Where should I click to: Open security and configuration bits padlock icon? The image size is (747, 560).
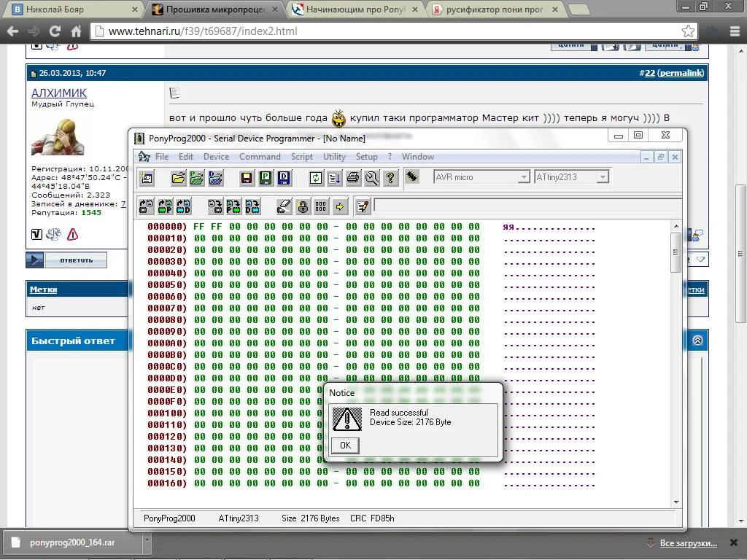click(303, 206)
